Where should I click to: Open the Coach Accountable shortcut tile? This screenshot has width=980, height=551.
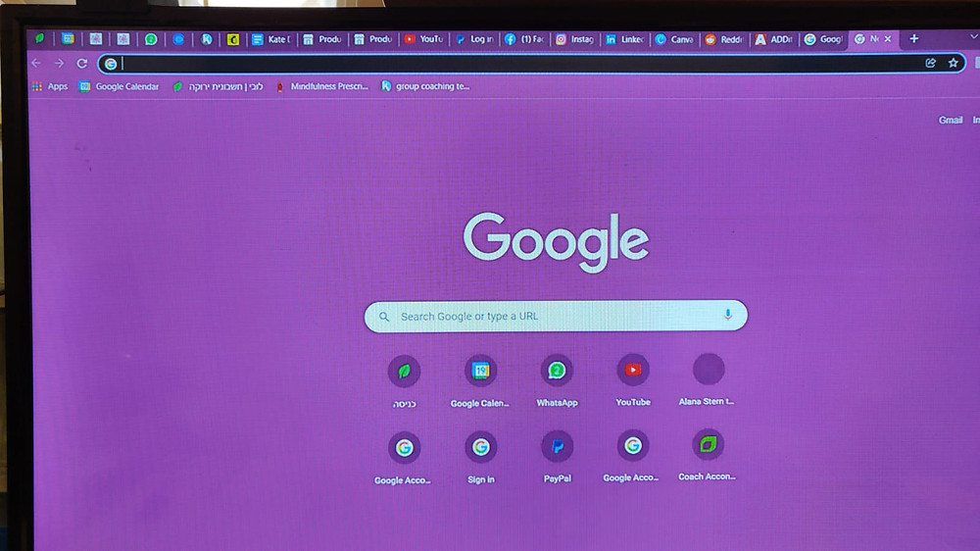coord(708,455)
